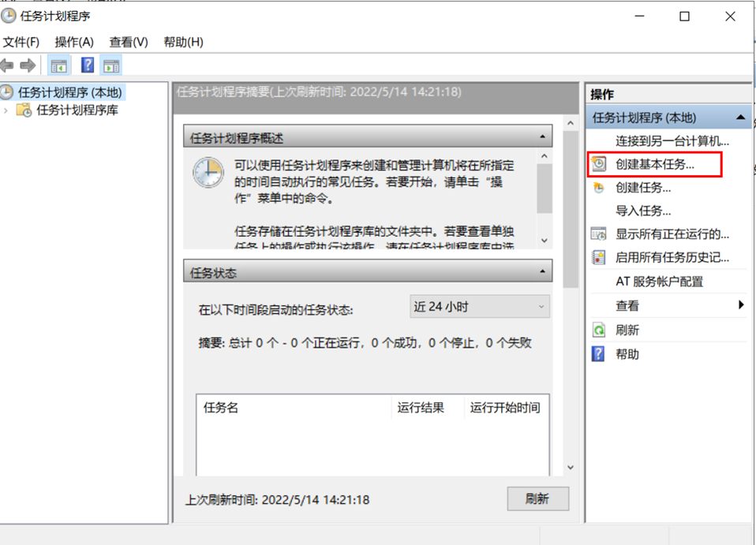The height and width of the screenshot is (545, 756).
Task: Click the 刷新 button at bottom
Action: [x=537, y=498]
